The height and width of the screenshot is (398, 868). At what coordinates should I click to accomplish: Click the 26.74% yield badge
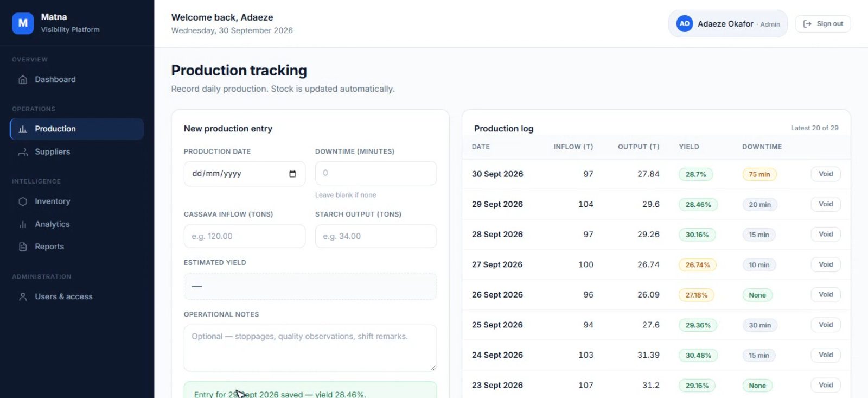point(698,265)
